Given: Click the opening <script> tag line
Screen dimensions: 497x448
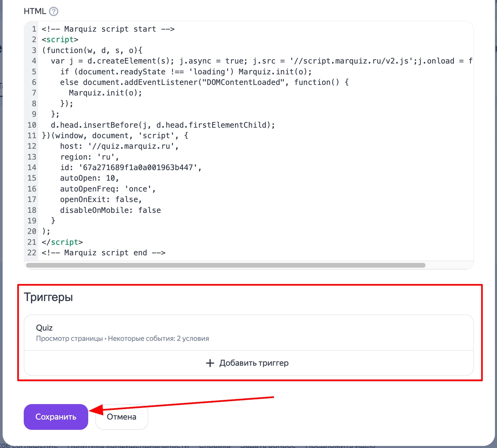Looking at the screenshot, I should pos(60,40).
